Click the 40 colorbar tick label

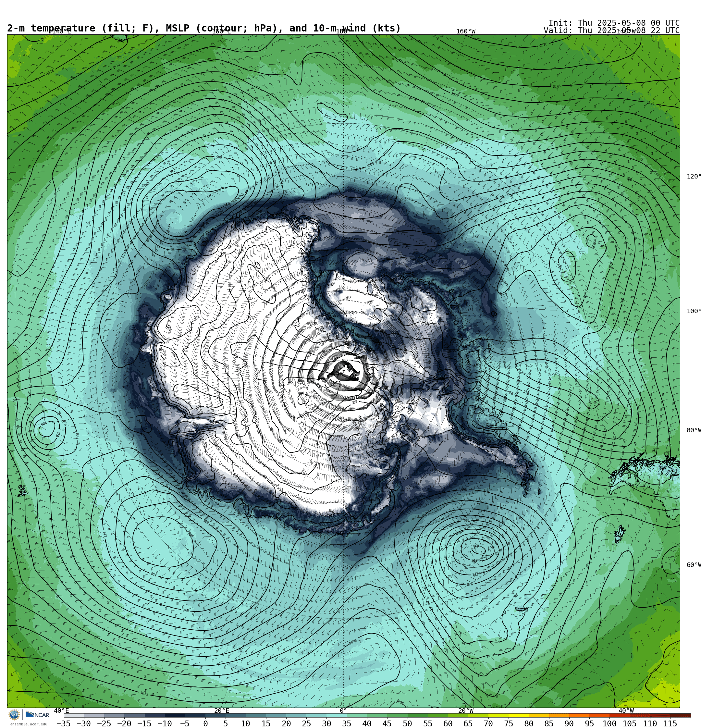pyautogui.click(x=367, y=723)
